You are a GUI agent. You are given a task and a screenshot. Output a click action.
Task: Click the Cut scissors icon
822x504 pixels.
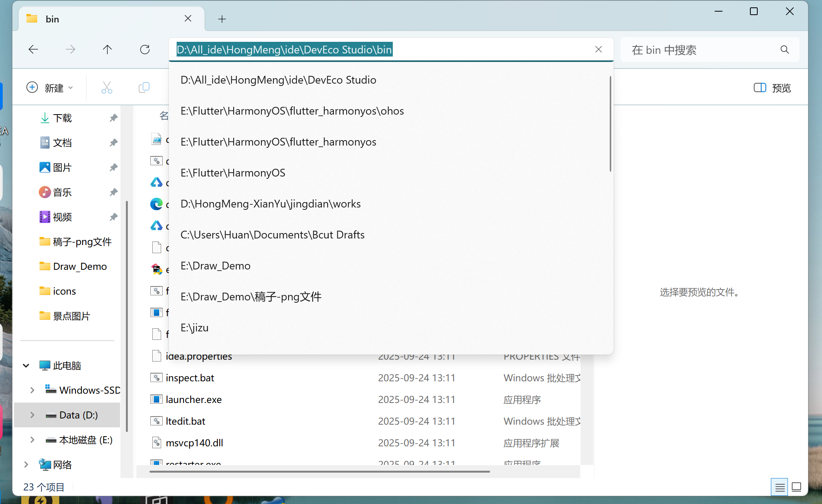[107, 87]
